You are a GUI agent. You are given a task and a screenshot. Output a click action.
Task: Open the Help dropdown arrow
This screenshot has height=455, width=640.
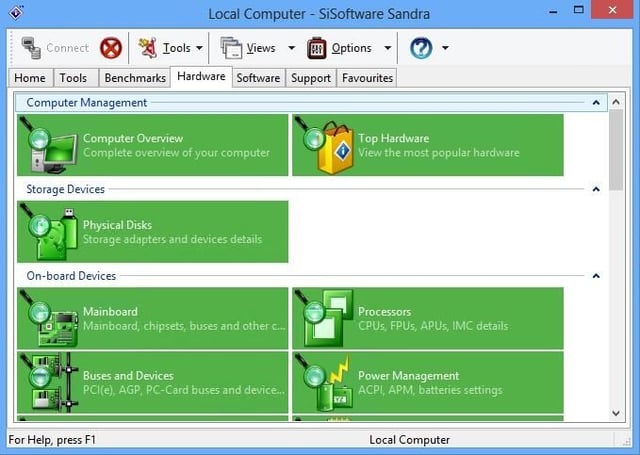click(x=445, y=48)
